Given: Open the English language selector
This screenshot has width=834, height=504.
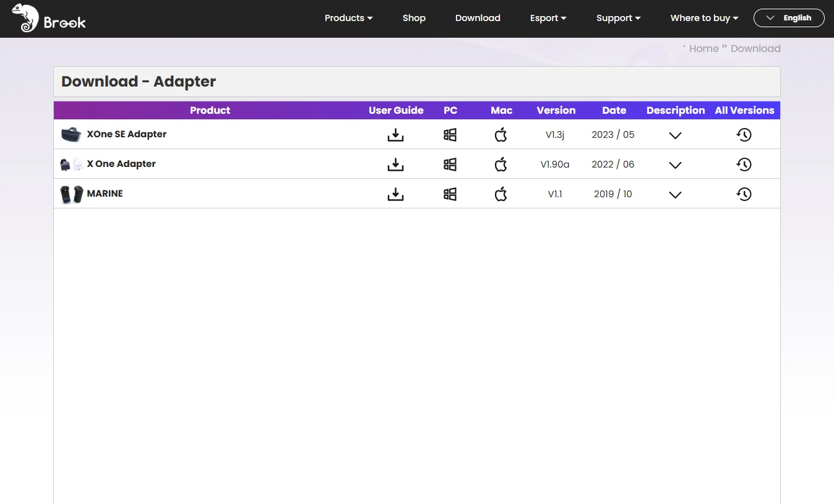Looking at the screenshot, I should click(789, 18).
